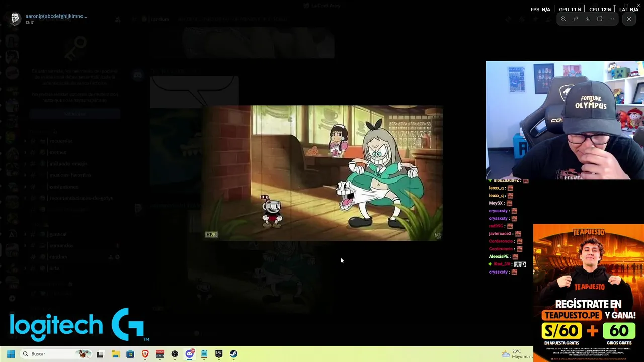Image resolution: width=644 pixels, height=362 pixels.
Task: Switch to Discord taskbar icon
Action: point(190,354)
